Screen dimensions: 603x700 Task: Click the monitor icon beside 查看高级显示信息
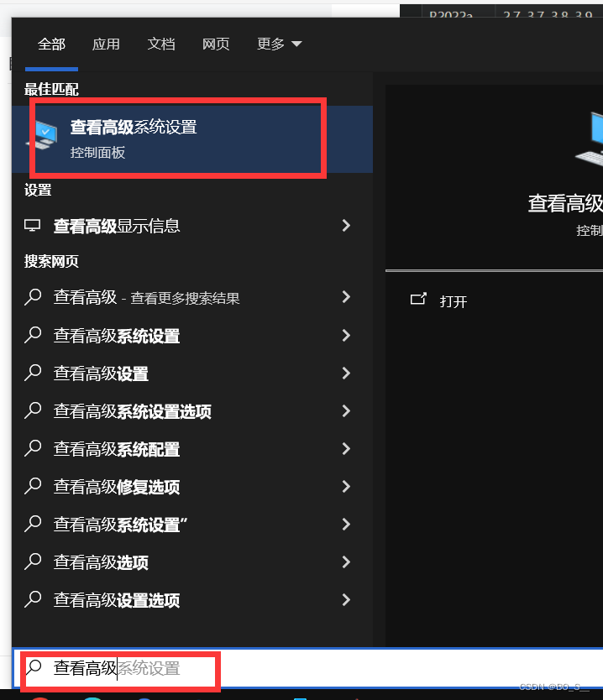(32, 226)
